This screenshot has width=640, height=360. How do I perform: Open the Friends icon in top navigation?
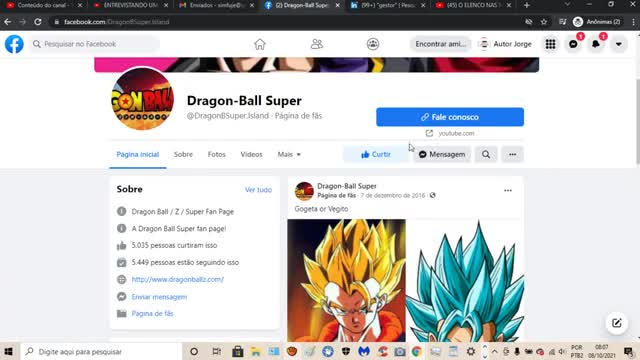click(x=317, y=44)
